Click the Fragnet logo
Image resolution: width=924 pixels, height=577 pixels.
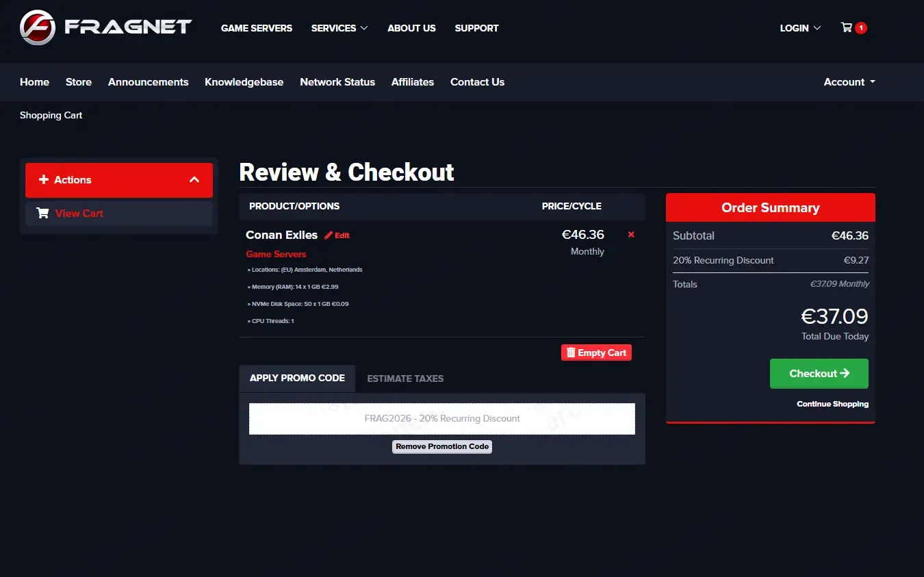pyautogui.click(x=106, y=27)
